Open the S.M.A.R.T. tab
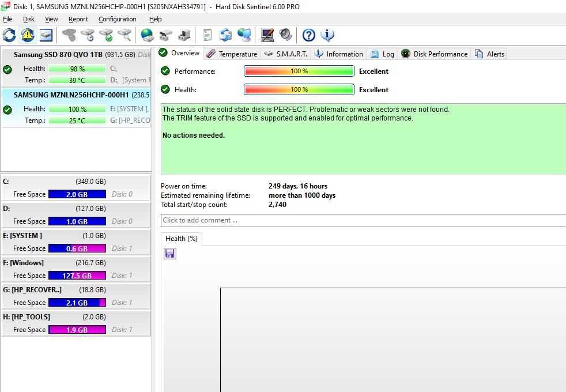The height and width of the screenshot is (392, 566). tap(285, 54)
